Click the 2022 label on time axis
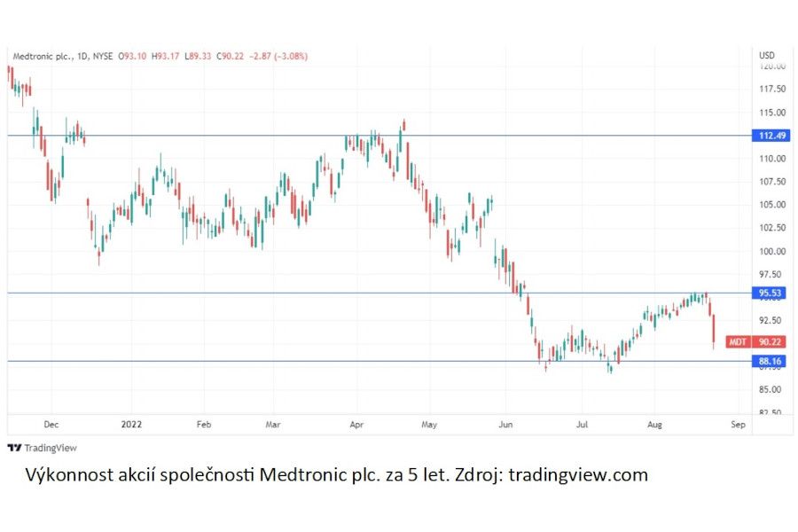This screenshot has height=532, width=798. pos(131,425)
